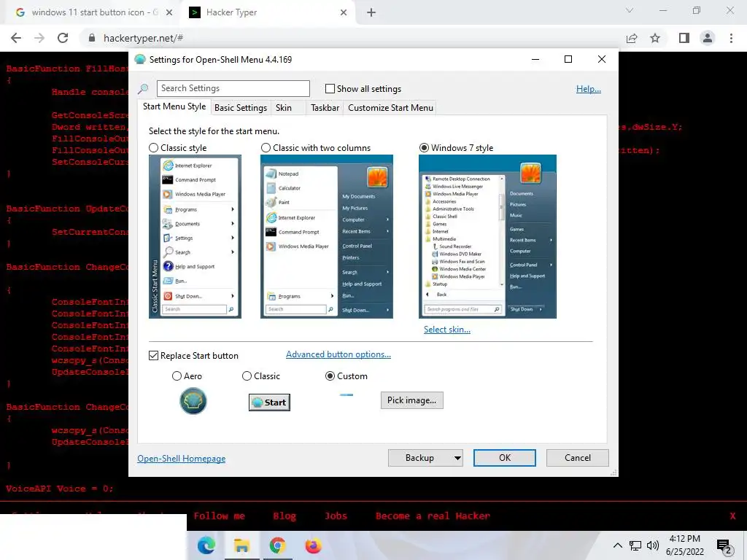747x560 pixels.
Task: Select Classic style radio button
Action: point(153,148)
